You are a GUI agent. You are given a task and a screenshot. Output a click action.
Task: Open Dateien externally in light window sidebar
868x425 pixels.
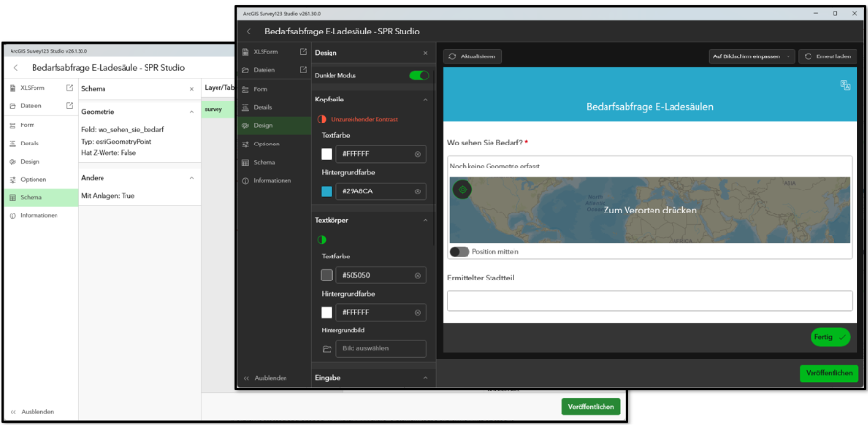click(69, 105)
